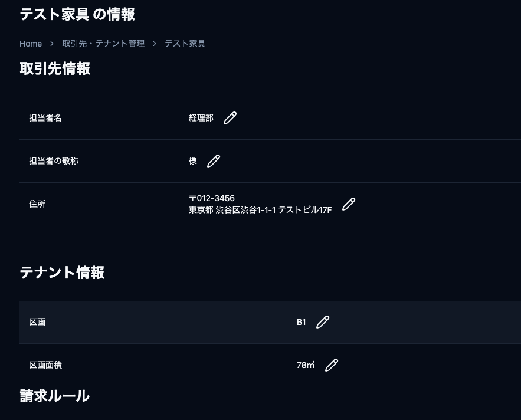Screen dimensions: 521x420
Task: Select the postal code 〒012-3456 text
Action: [x=212, y=198]
